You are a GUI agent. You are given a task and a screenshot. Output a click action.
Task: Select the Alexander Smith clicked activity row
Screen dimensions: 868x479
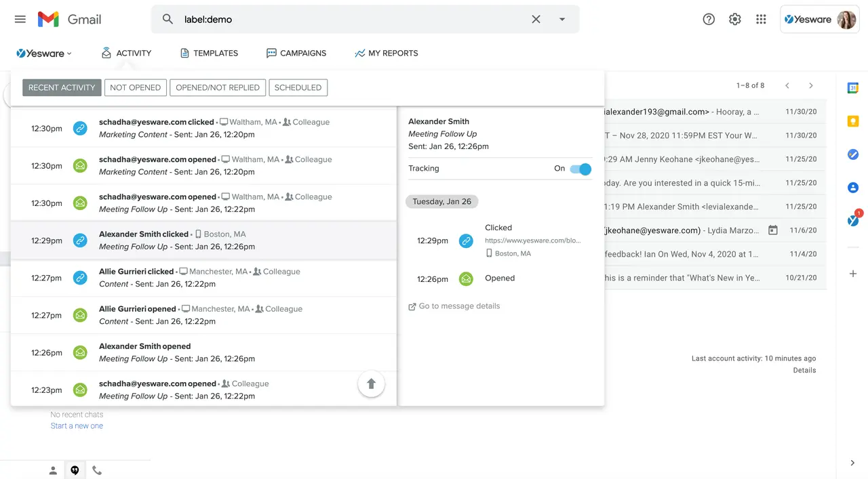click(x=203, y=241)
